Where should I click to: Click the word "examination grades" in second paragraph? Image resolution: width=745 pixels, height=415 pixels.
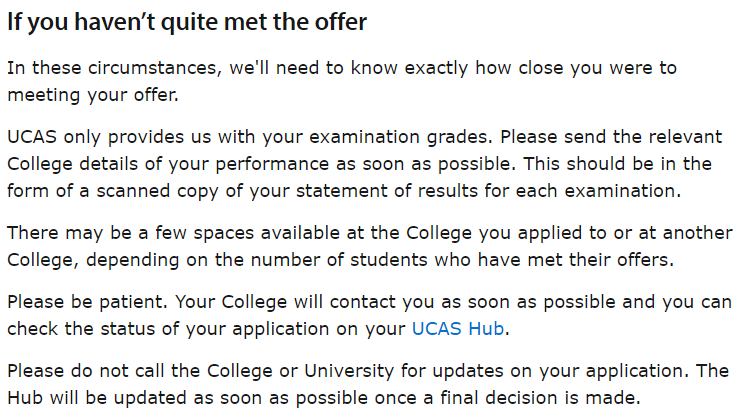point(398,137)
